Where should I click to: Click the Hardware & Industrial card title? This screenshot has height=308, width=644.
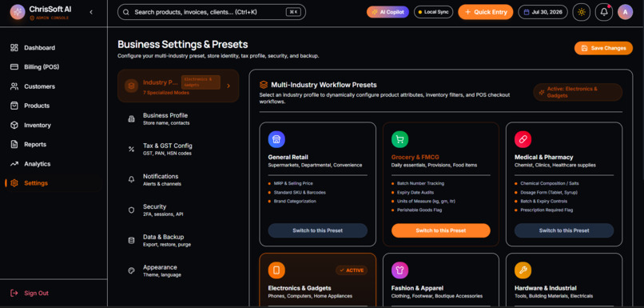pos(546,288)
